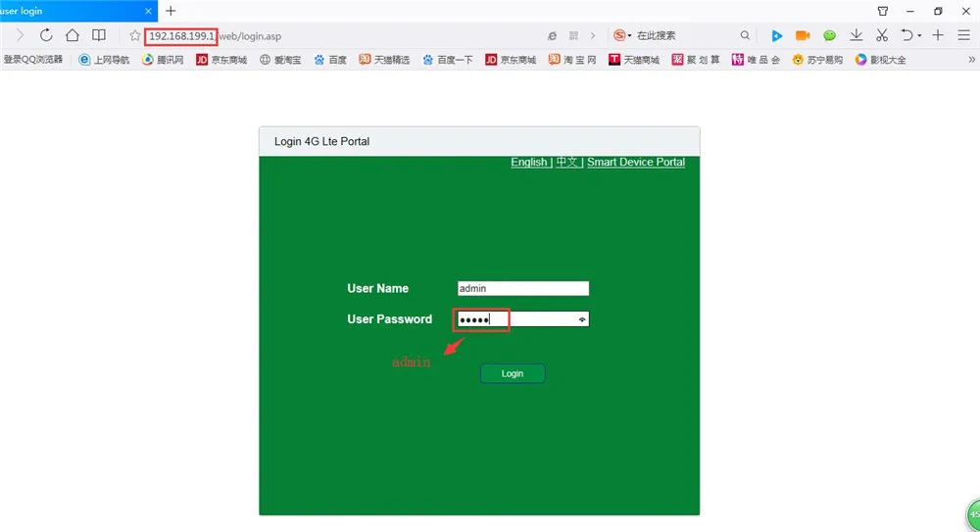Viewport: 980px width, 532px height.
Task: Click the forward navigation arrow
Action: (x=20, y=35)
